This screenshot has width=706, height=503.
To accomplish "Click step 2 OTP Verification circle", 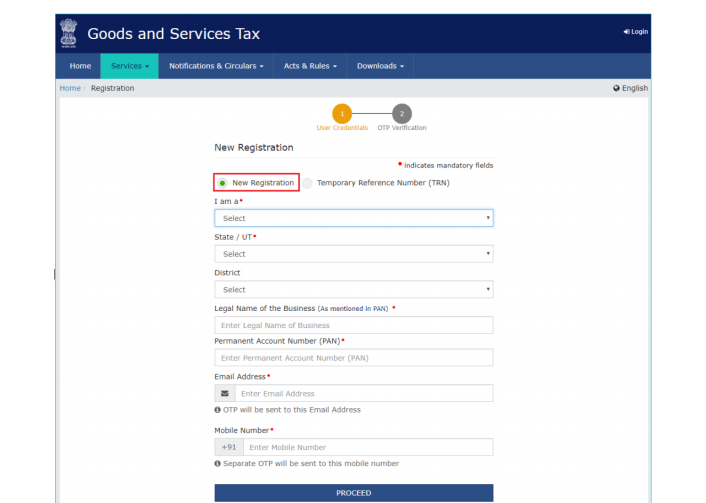I will click(x=402, y=114).
